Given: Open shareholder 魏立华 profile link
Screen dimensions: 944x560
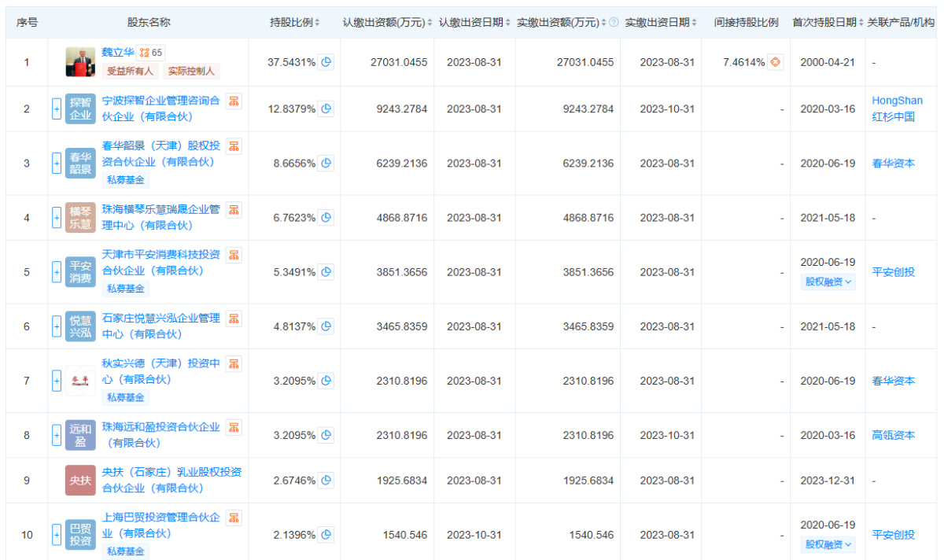Looking at the screenshot, I should pyautogui.click(x=118, y=52).
